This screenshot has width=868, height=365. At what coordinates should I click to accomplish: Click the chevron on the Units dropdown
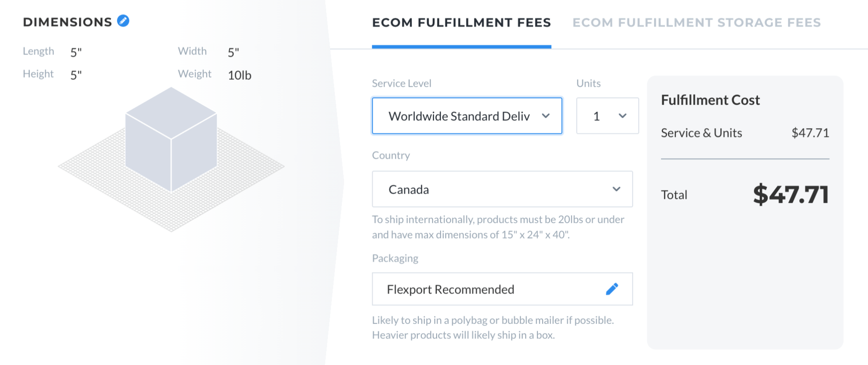tap(622, 116)
